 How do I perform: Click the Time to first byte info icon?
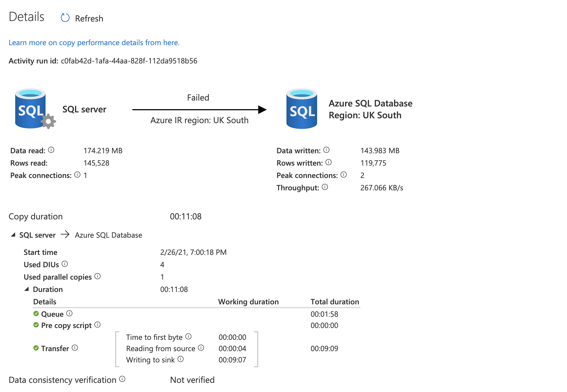coord(189,337)
